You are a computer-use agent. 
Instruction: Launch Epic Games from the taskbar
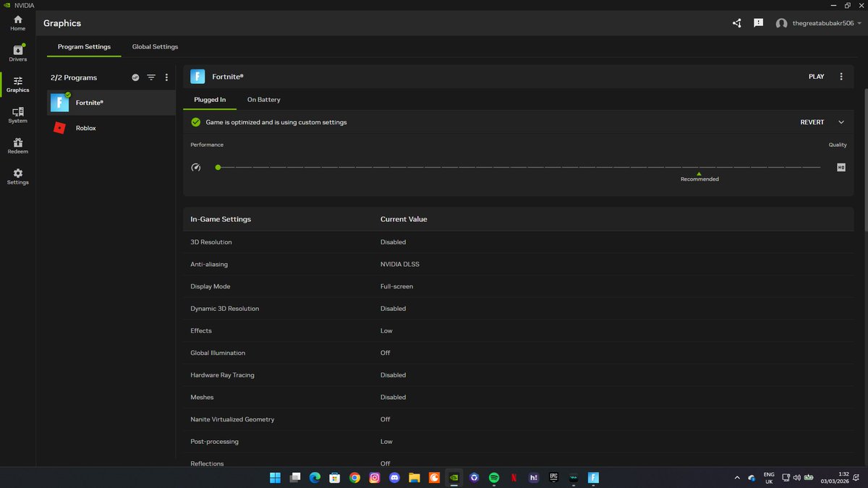pyautogui.click(x=553, y=477)
